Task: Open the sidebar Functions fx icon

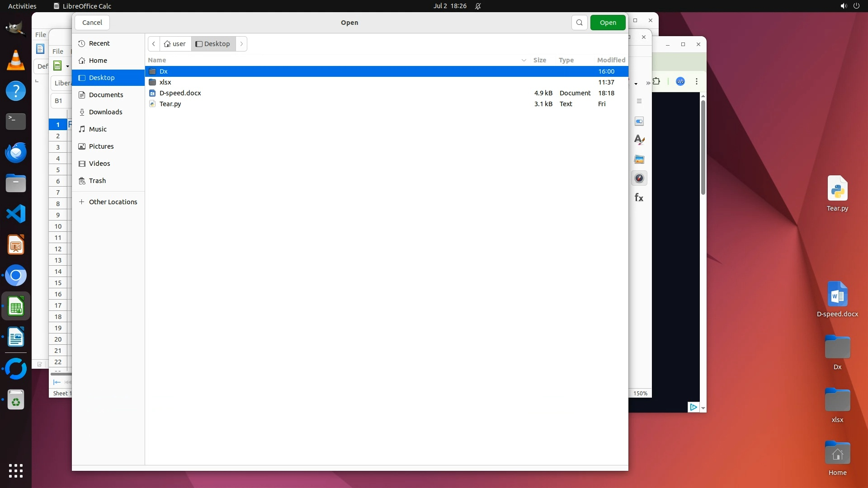Action: tap(639, 197)
